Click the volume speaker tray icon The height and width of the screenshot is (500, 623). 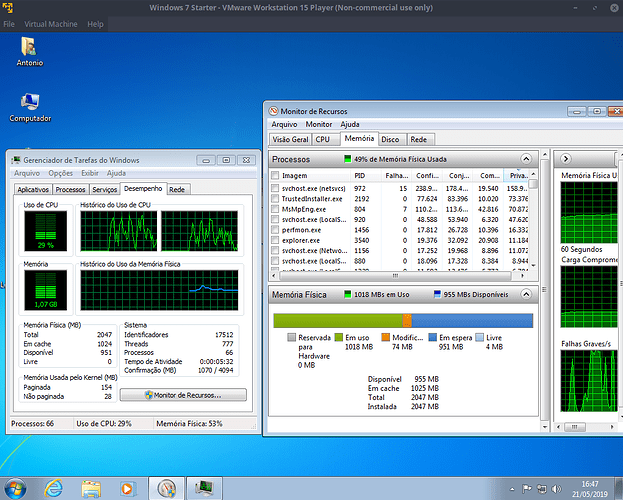[x=556, y=489]
